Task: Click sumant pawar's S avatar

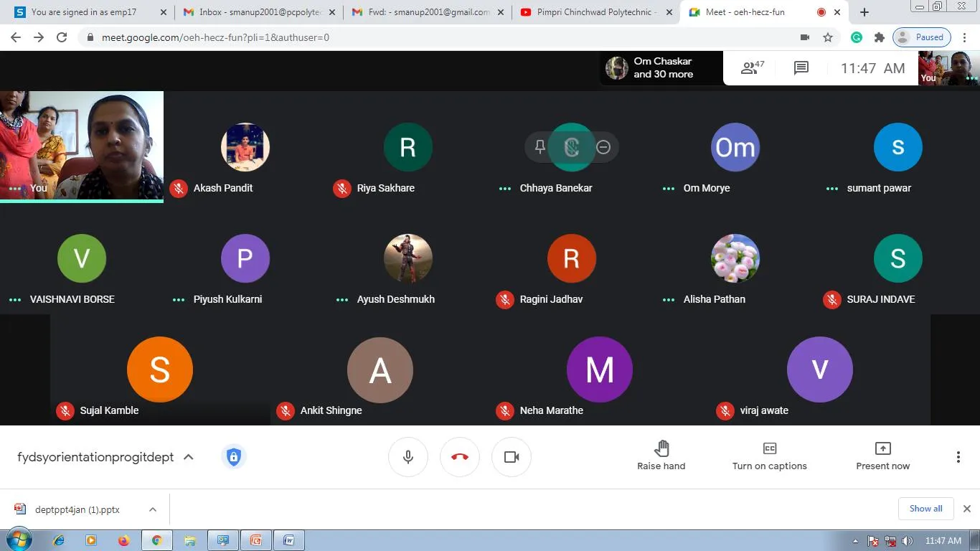Action: coord(898,147)
